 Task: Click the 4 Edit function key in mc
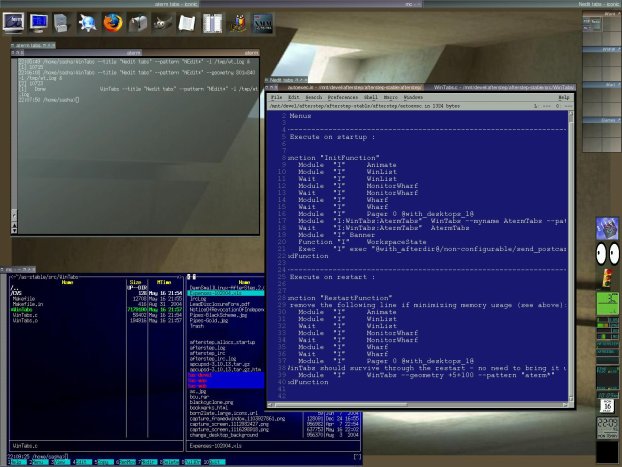click(x=83, y=462)
